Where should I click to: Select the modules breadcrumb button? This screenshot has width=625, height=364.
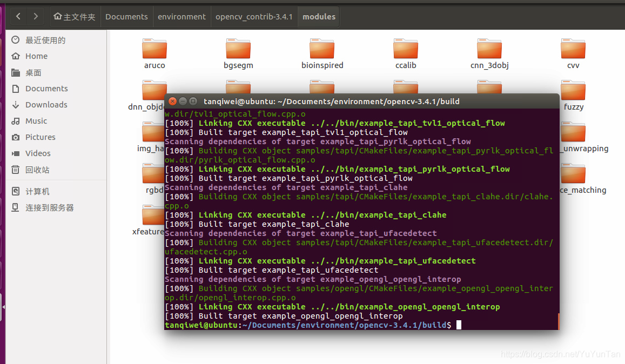319,17
